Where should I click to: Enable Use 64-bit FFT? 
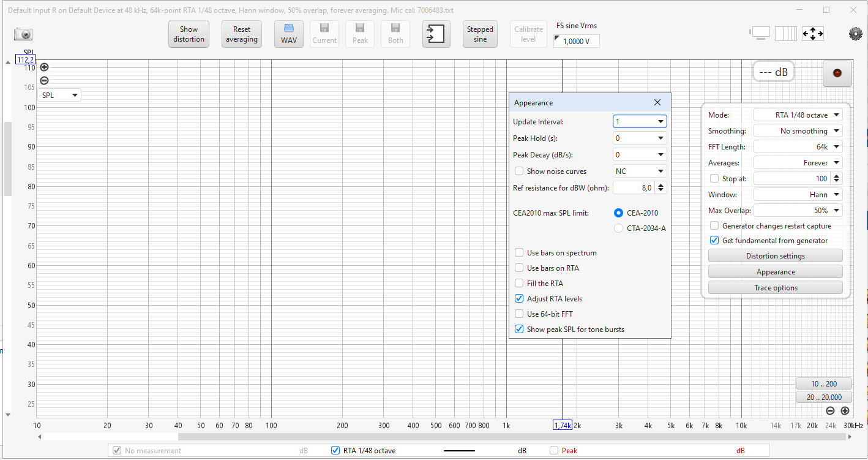[519, 314]
